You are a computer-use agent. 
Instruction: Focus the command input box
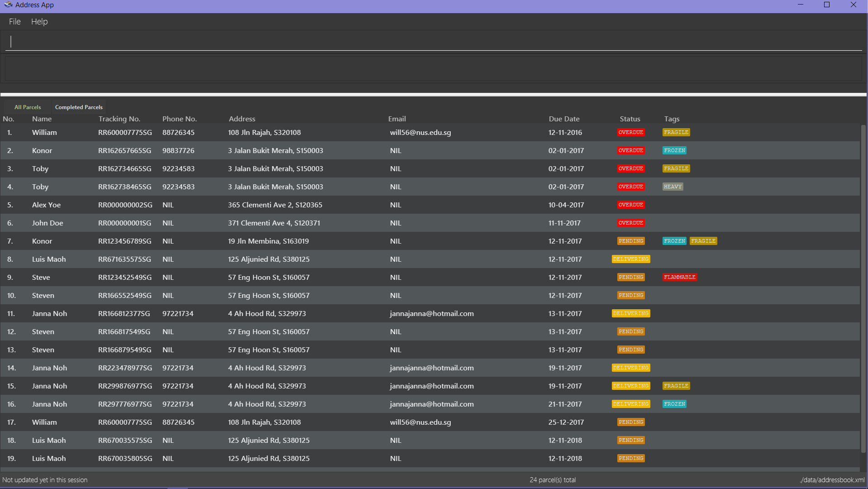tap(434, 42)
